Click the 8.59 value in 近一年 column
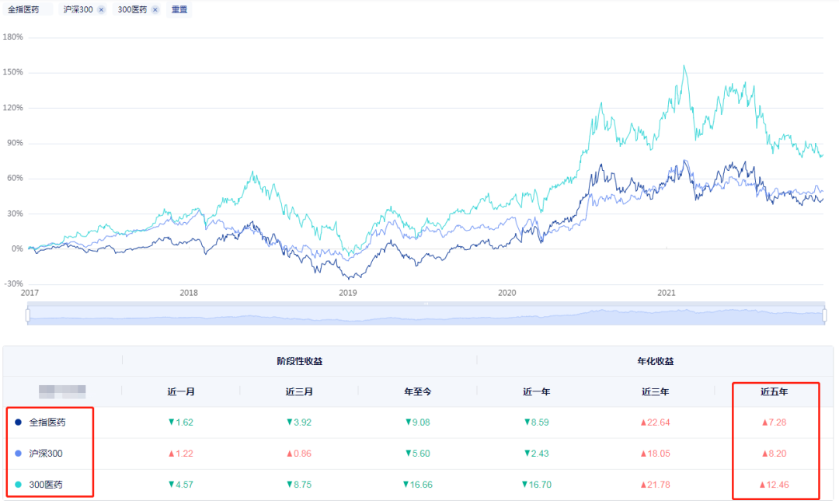The width and height of the screenshot is (839, 504). (537, 422)
